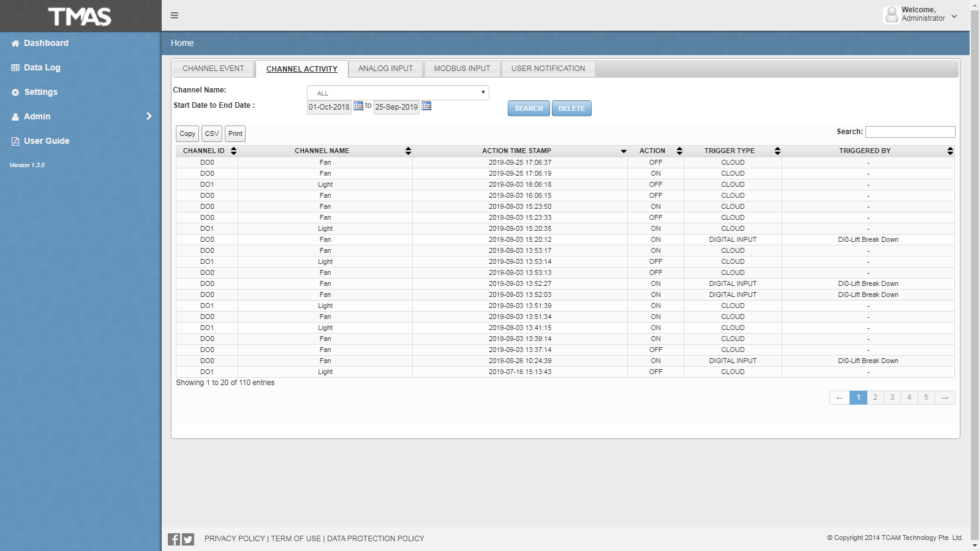
Task: Expand the Admin sidebar submenu
Action: (x=149, y=116)
